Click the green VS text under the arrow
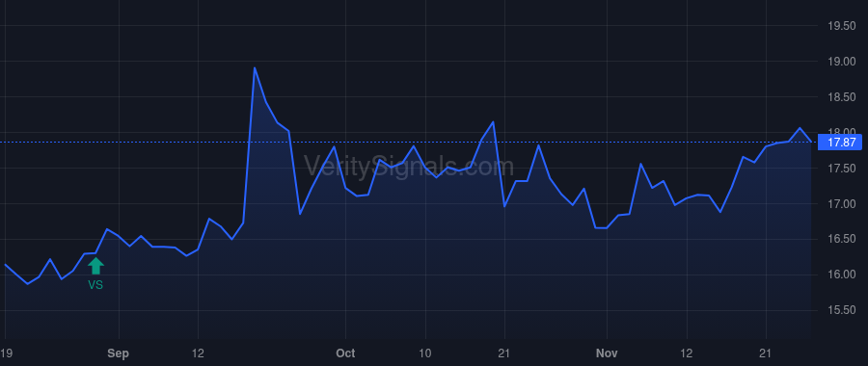The height and width of the screenshot is (366, 868). tap(95, 285)
